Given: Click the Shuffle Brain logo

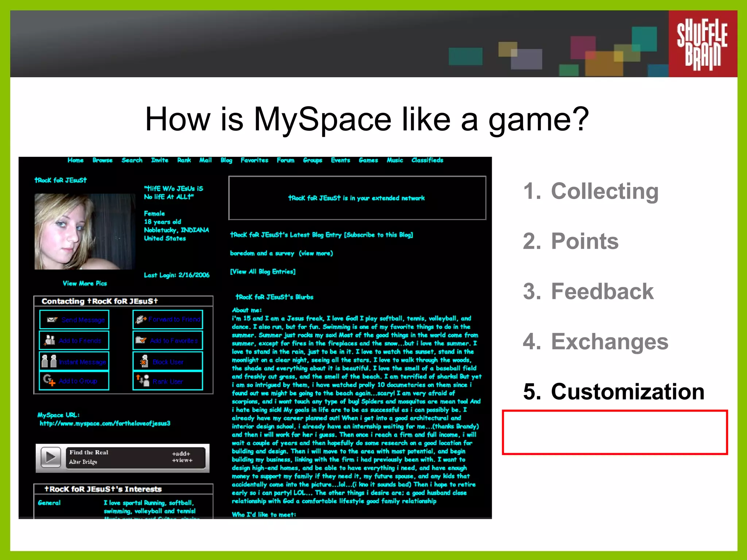Looking at the screenshot, I should [x=702, y=44].
